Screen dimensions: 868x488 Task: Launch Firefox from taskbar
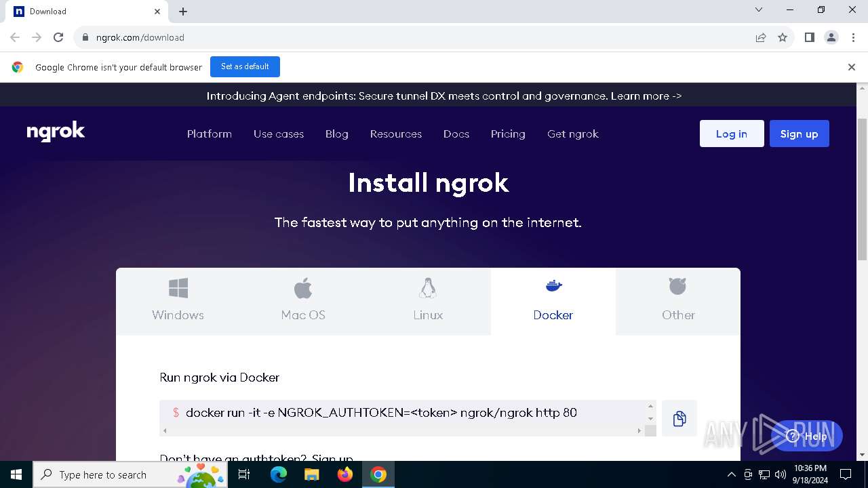click(345, 474)
